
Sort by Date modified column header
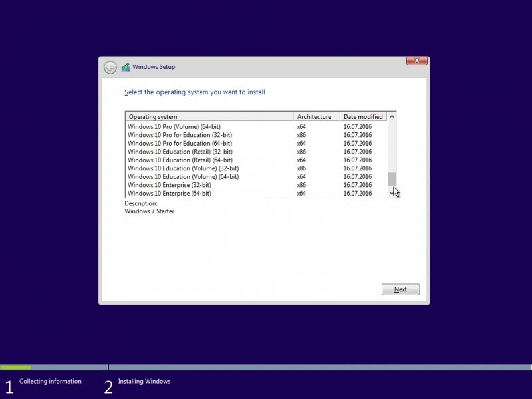(x=363, y=117)
